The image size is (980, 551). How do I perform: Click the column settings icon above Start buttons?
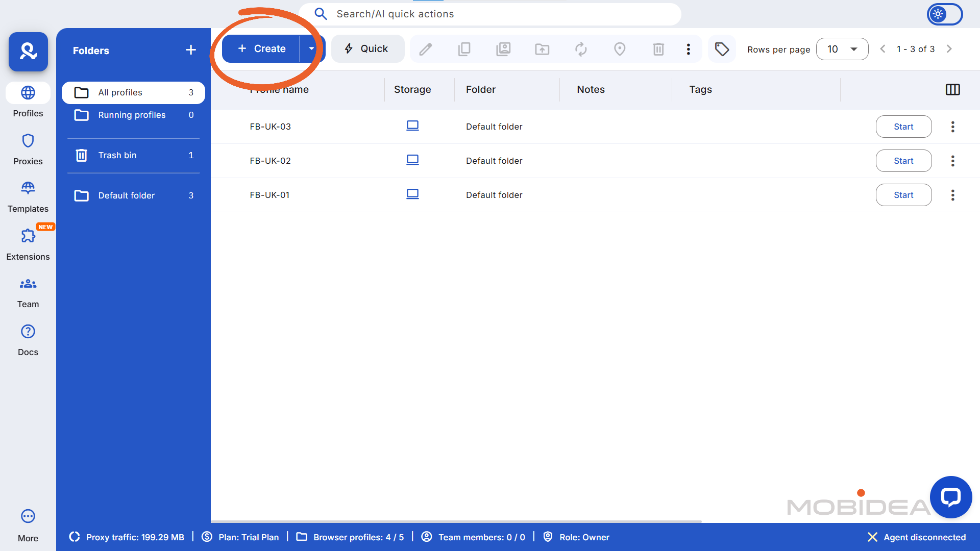(953, 90)
